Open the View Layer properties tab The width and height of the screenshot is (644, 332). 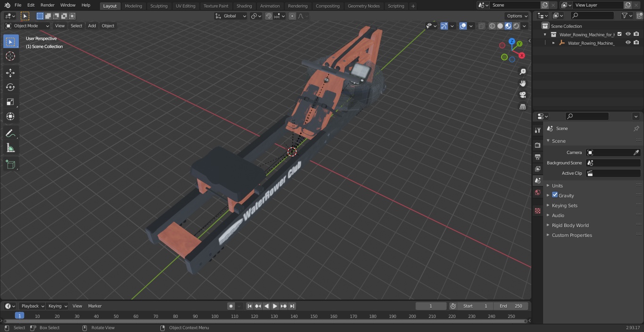537,169
